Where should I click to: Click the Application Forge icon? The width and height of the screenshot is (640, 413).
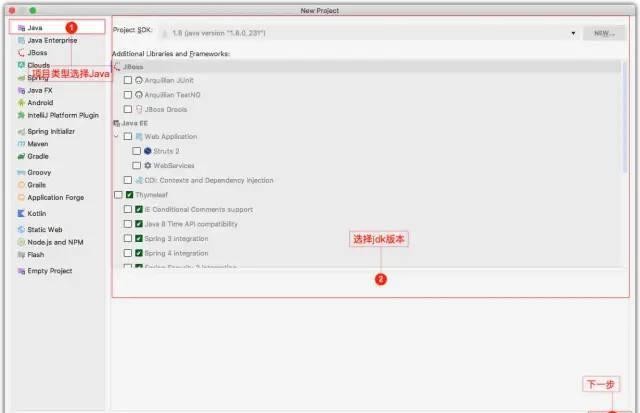[x=21, y=198]
